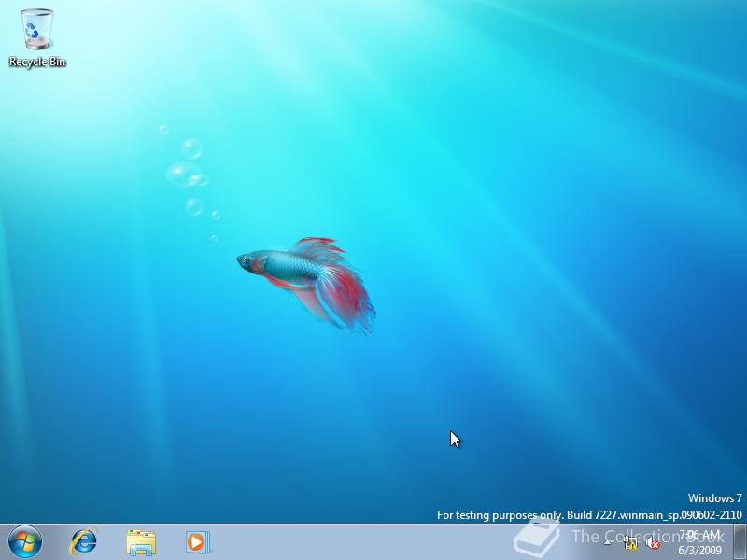Select the Recycle Bin desktop icon
747x560 pixels.
37,38
